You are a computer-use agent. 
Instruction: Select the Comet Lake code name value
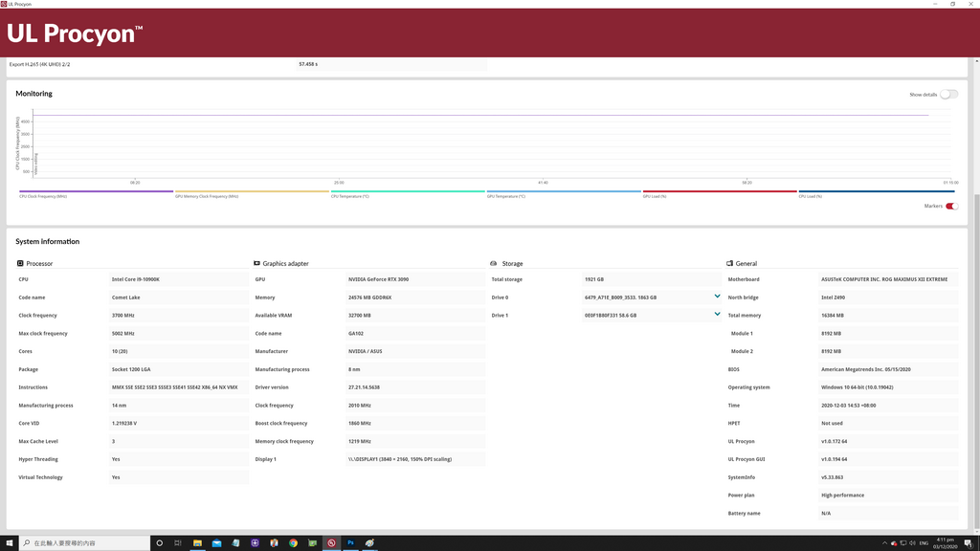125,298
